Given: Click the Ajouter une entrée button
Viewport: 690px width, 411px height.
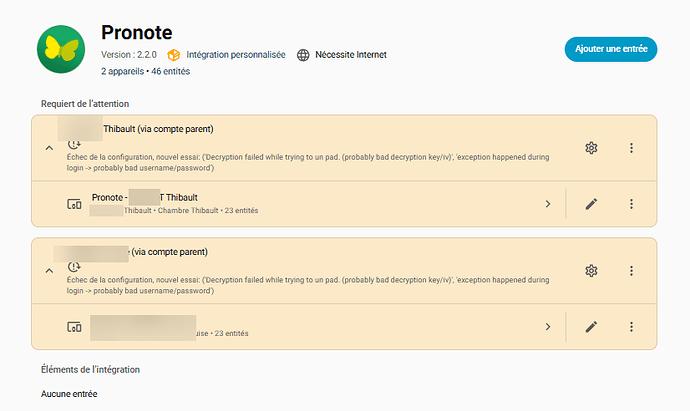Looking at the screenshot, I should (610, 48).
